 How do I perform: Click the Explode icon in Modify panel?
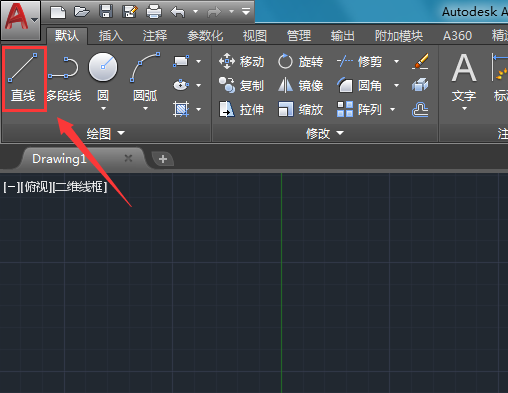[420, 85]
